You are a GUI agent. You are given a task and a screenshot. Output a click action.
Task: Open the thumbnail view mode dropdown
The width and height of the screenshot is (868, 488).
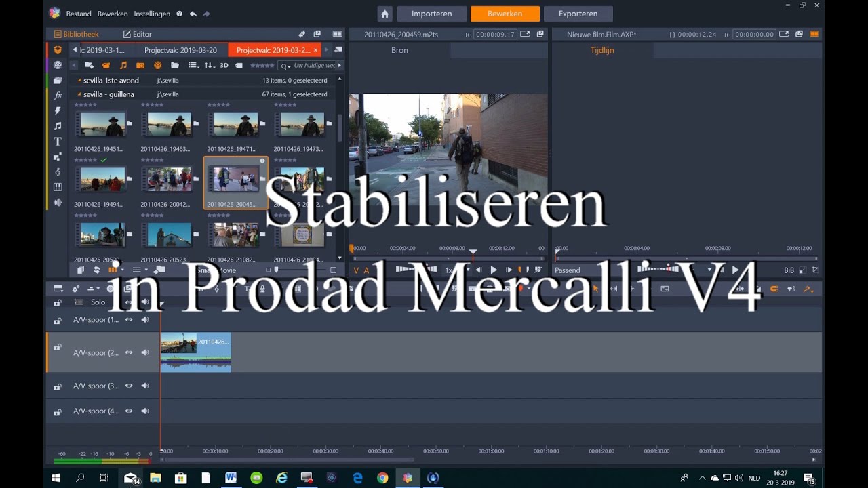coord(115,270)
